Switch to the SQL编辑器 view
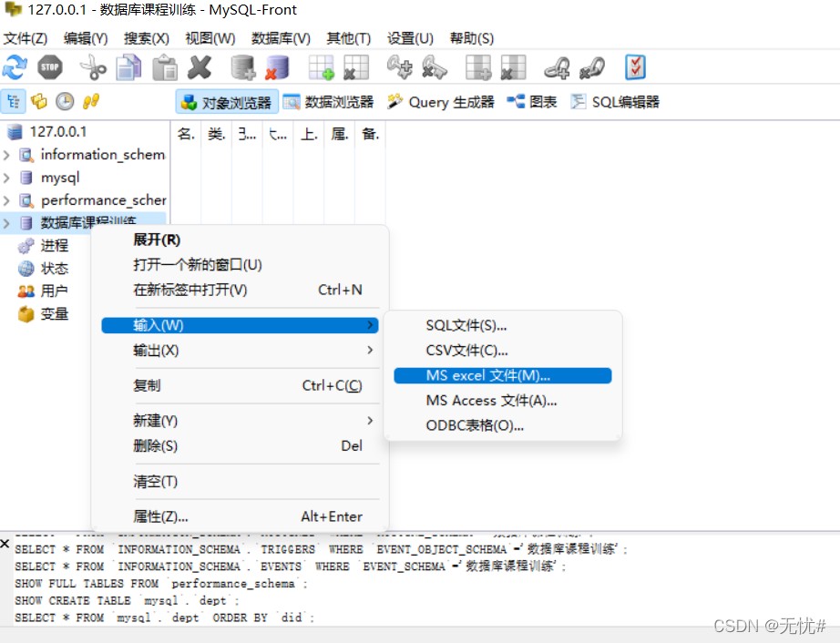The width and height of the screenshot is (840, 643). (615, 102)
